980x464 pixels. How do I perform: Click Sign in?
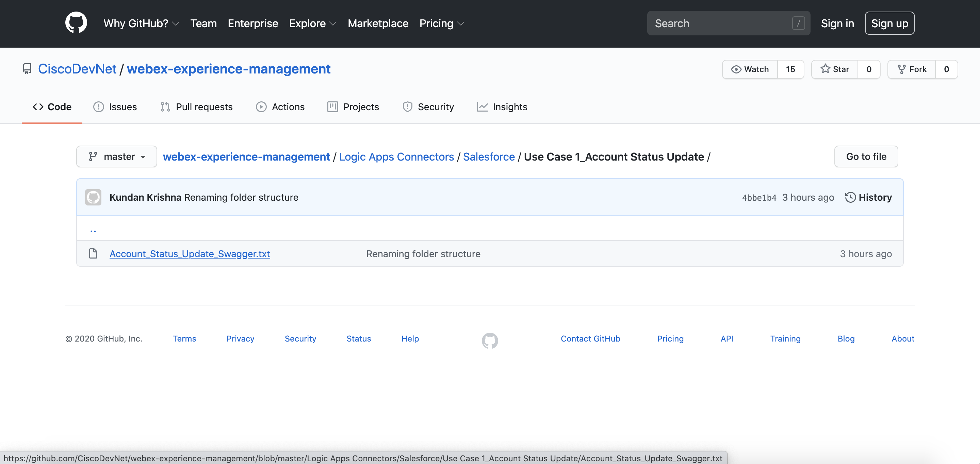click(837, 23)
